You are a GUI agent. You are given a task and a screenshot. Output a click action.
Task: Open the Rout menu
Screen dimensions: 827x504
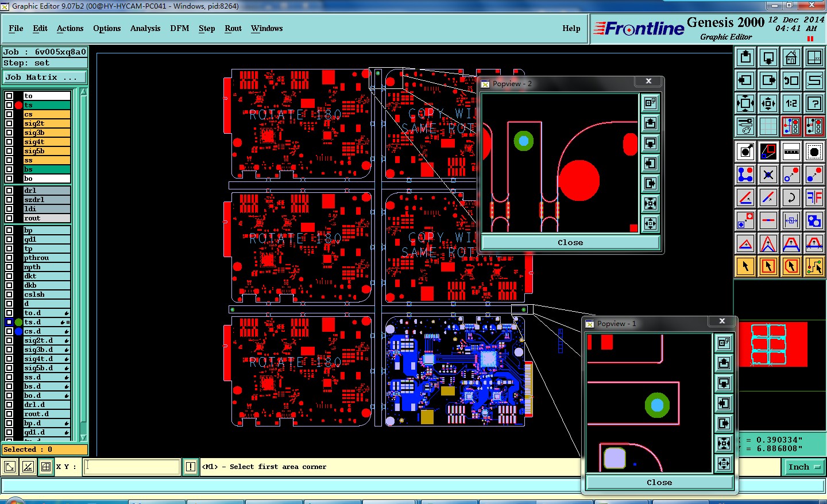pyautogui.click(x=233, y=28)
